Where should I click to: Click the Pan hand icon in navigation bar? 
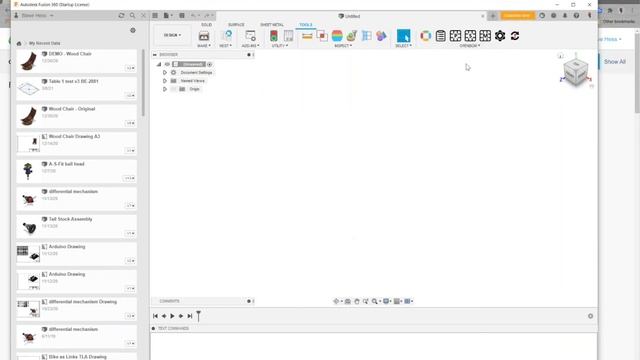pyautogui.click(x=357, y=301)
